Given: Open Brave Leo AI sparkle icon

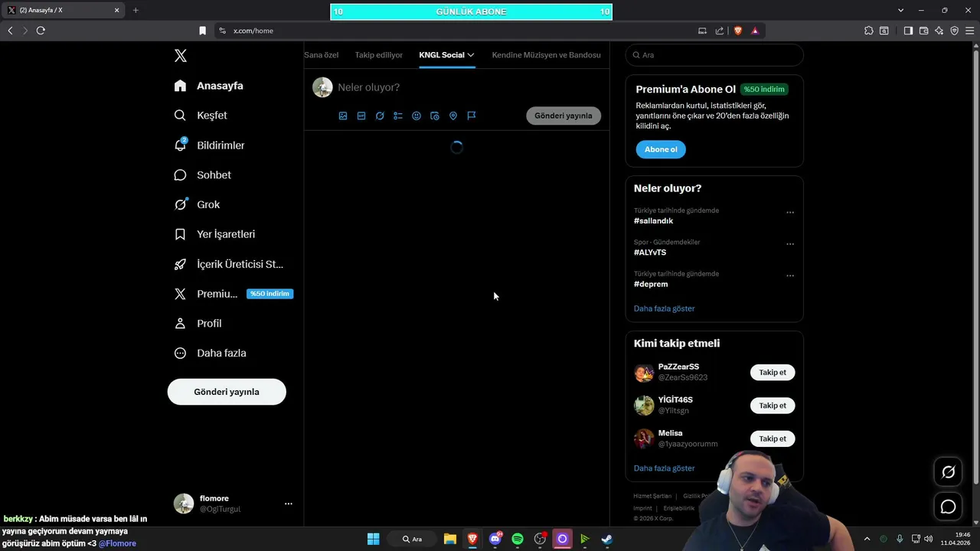Looking at the screenshot, I should point(939,31).
